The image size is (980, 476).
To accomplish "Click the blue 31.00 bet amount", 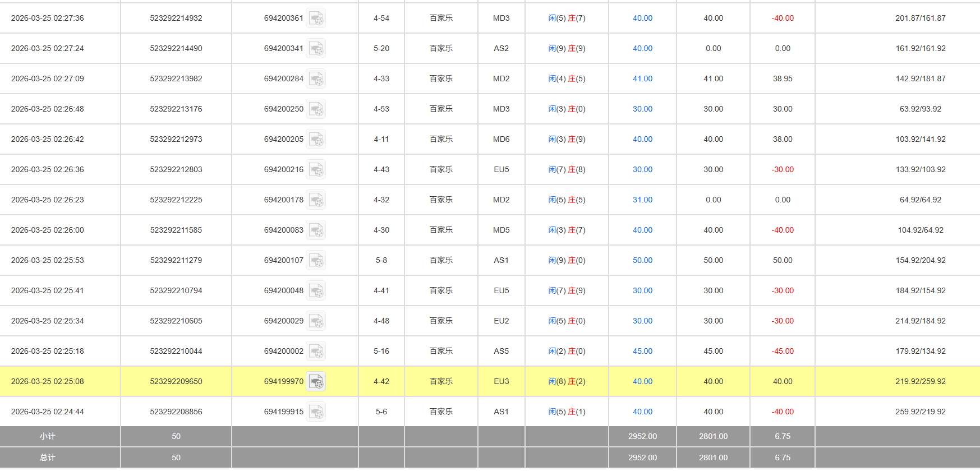I will point(642,200).
